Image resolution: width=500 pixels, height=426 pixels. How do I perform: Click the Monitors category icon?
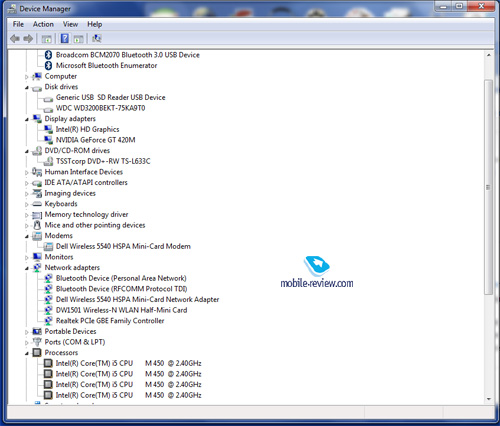37,257
